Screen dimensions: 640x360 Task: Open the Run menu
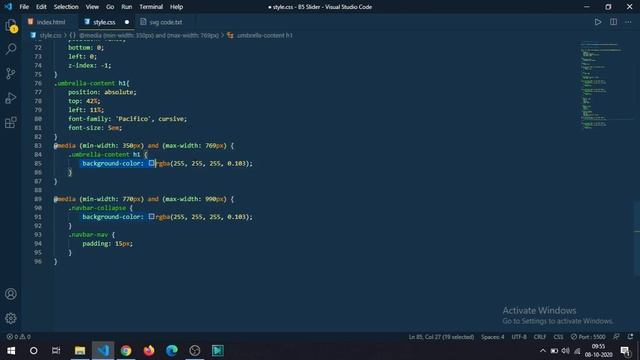coord(127,7)
